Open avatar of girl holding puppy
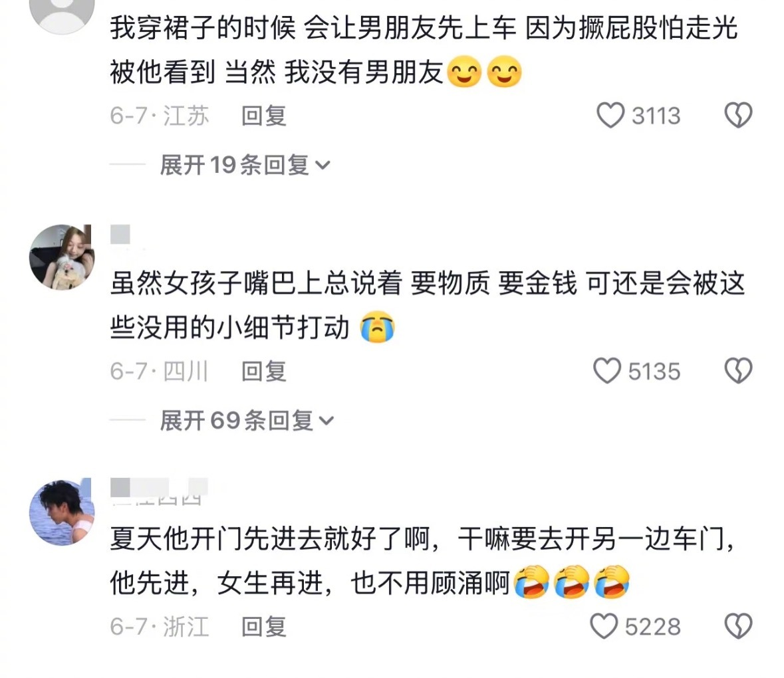The width and height of the screenshot is (784, 678). 62,257
